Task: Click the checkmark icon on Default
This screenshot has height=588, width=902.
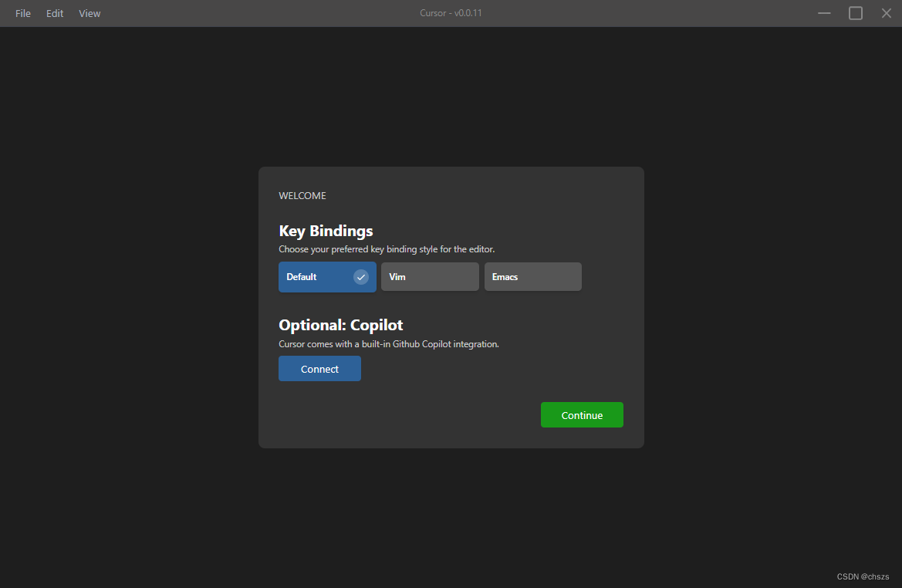Action: 360,277
